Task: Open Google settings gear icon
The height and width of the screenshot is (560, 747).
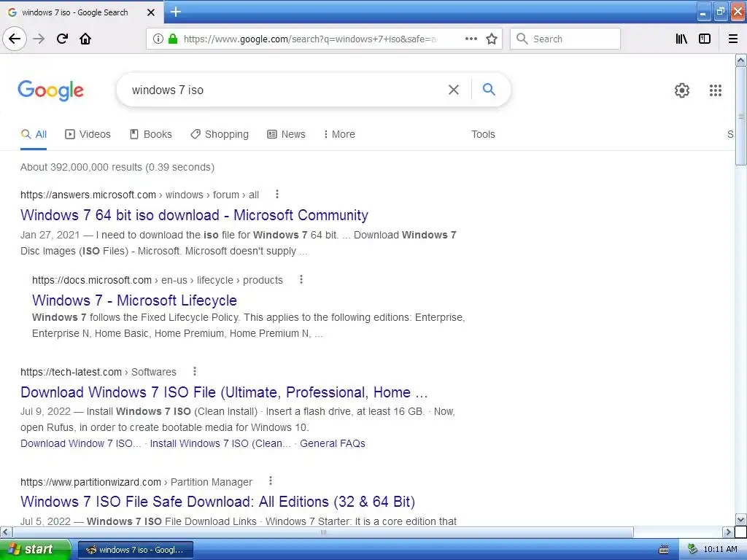Action: [x=682, y=90]
